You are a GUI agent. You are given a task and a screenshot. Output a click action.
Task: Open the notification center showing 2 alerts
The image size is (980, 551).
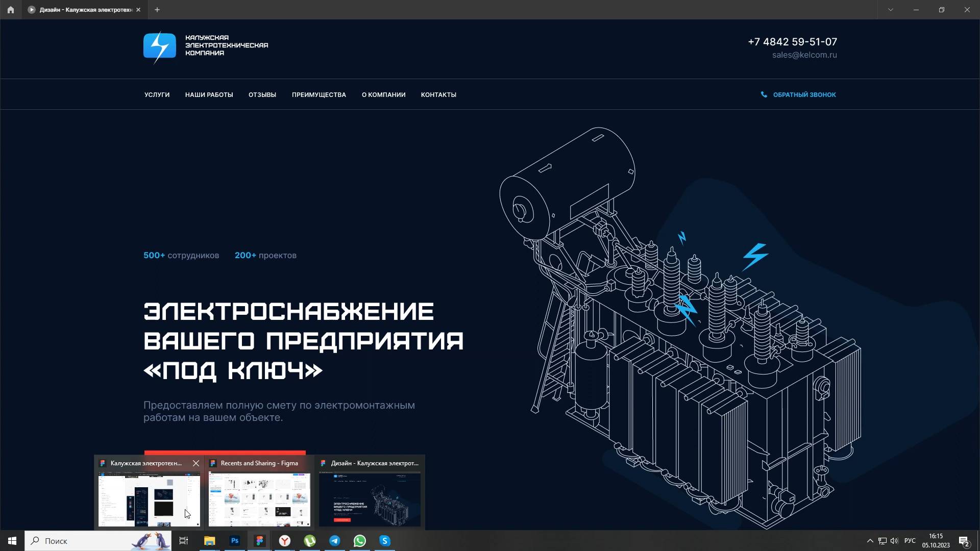tap(964, 541)
